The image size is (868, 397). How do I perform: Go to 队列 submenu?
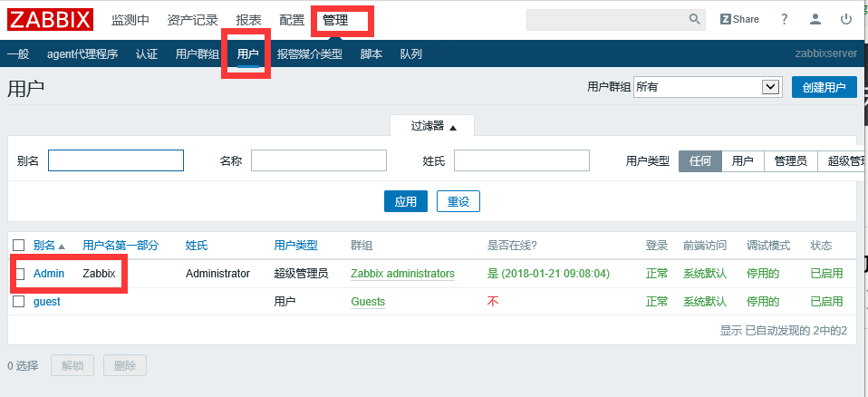coord(411,54)
